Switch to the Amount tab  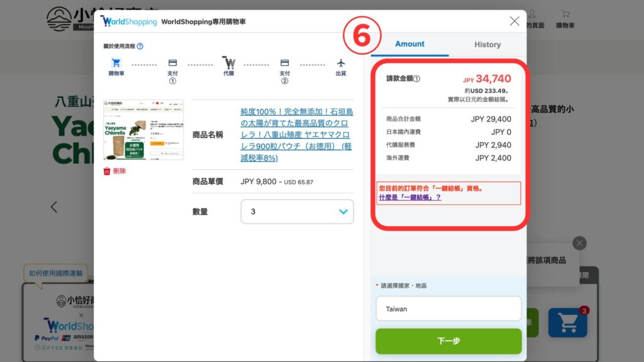coord(409,44)
